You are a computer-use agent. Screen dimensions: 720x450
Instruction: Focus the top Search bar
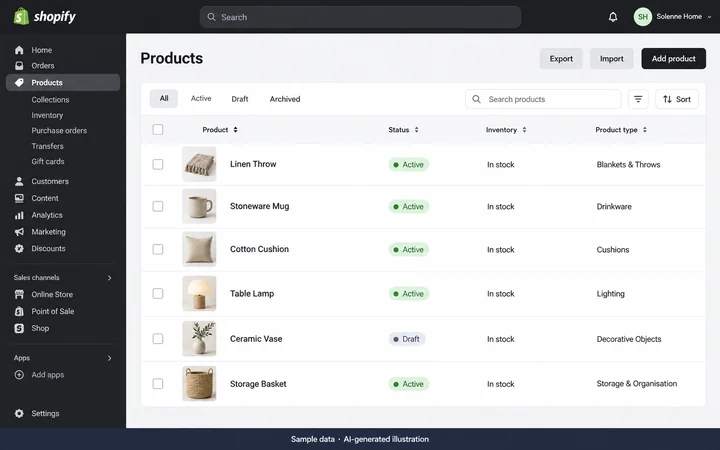[360, 17]
